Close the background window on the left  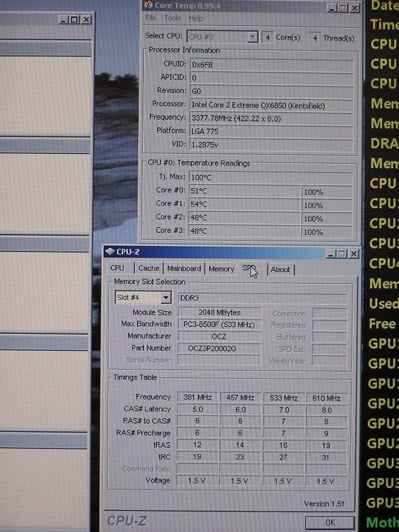click(x=87, y=20)
